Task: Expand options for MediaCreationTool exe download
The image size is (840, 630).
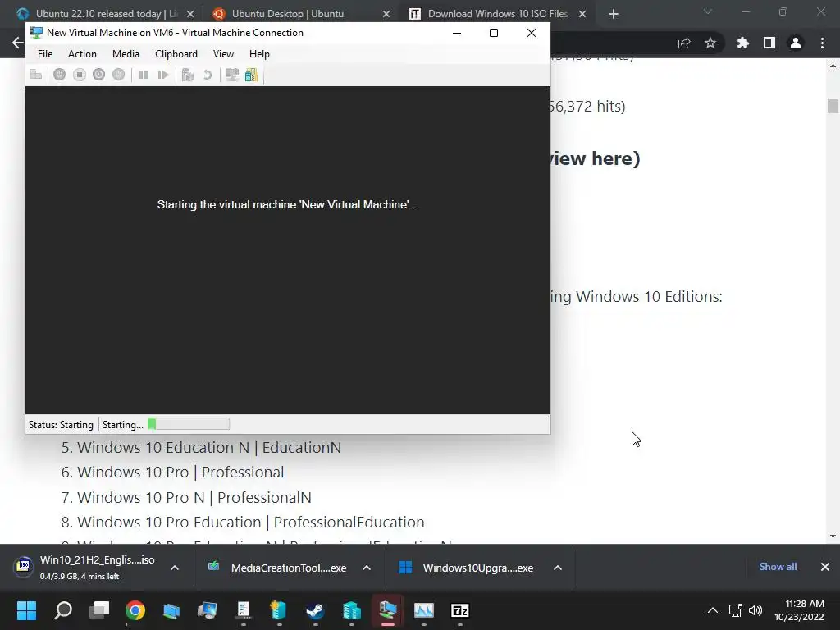Action: pos(367,568)
